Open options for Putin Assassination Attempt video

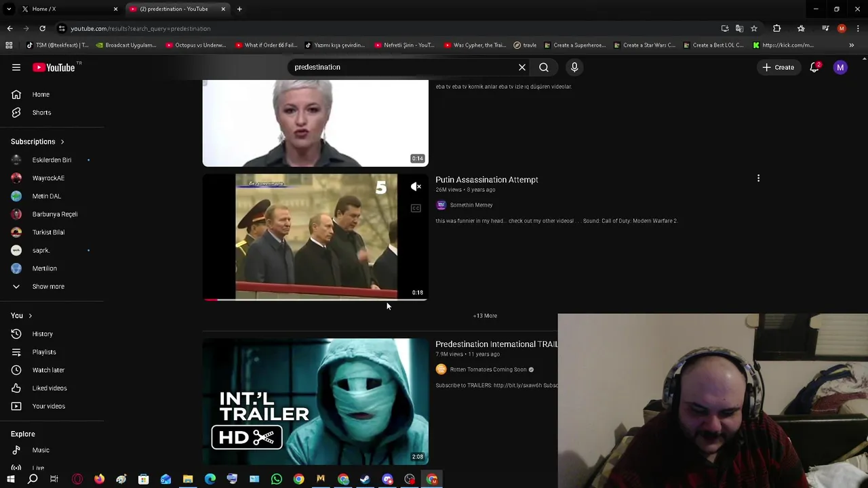pos(758,178)
